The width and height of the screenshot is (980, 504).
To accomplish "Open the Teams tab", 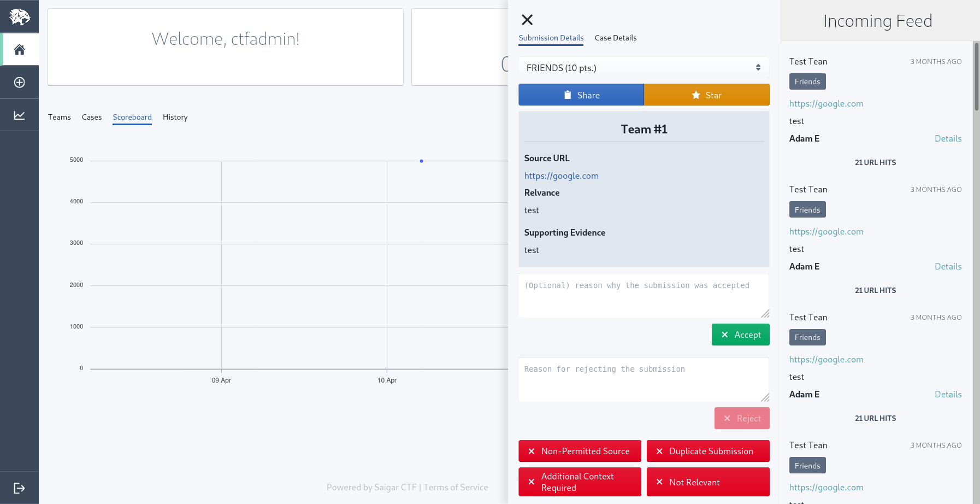I will coord(60,117).
